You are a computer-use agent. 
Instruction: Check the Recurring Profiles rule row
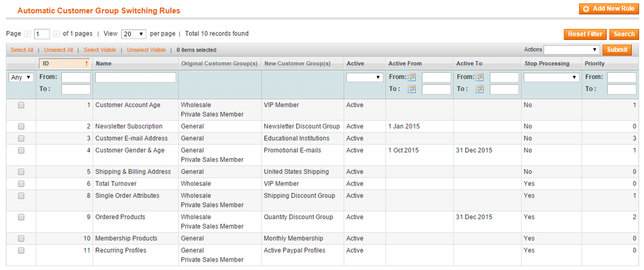(x=21, y=250)
